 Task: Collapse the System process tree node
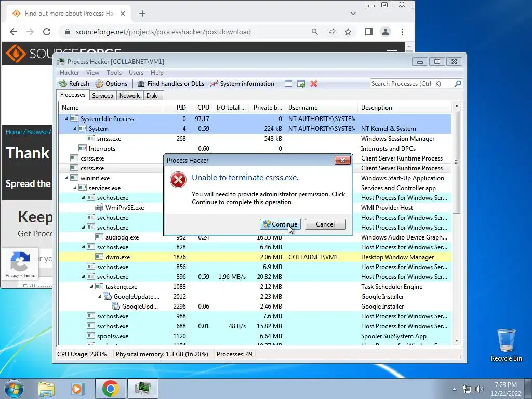pyautogui.click(x=75, y=129)
